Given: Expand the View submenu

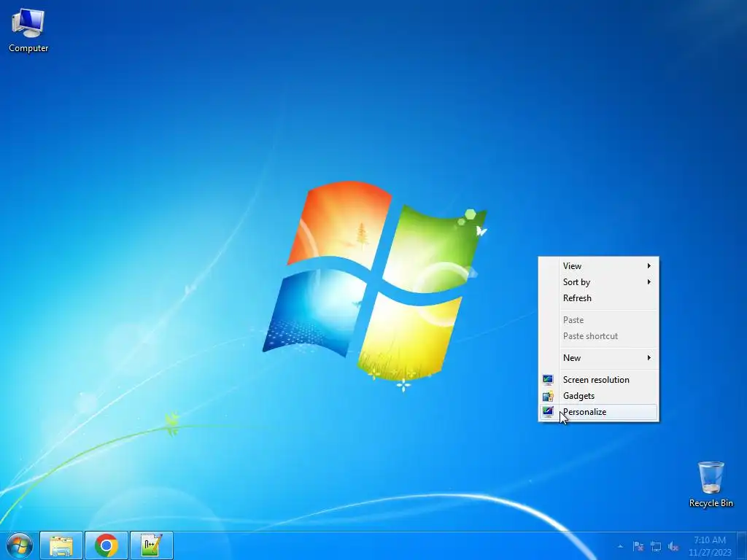Looking at the screenshot, I should pyautogui.click(x=598, y=265).
